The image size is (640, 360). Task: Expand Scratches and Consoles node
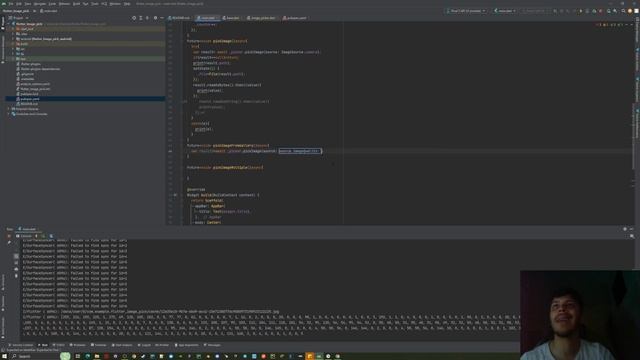click(9, 114)
